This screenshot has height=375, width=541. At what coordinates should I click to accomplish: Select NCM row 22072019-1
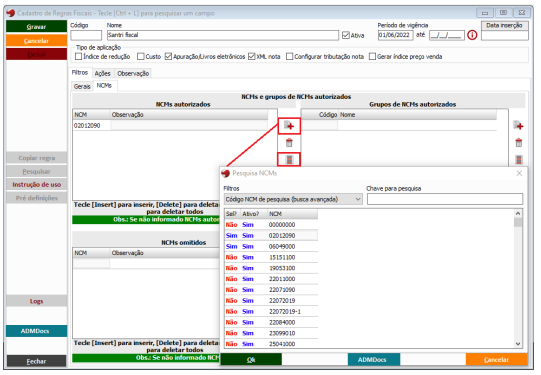[x=271, y=312]
